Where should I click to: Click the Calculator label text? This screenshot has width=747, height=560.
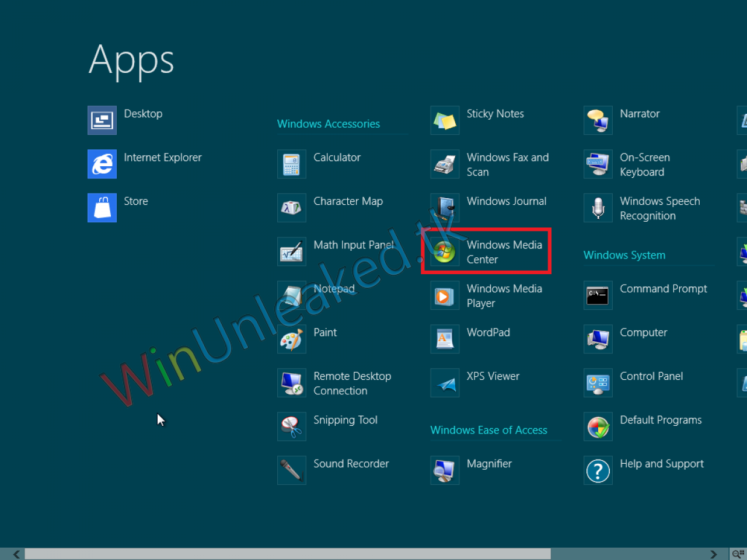[x=337, y=157]
